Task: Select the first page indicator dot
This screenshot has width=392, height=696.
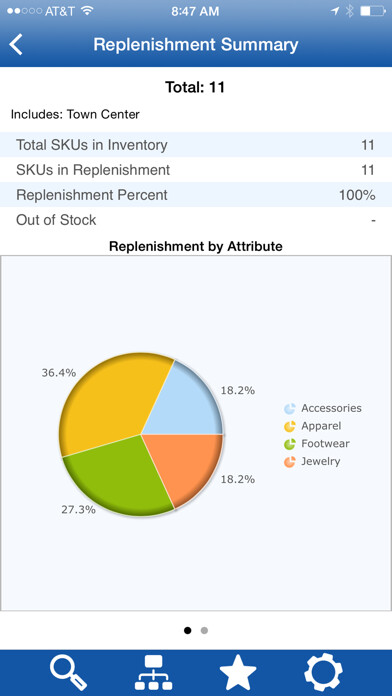Action: (187, 630)
